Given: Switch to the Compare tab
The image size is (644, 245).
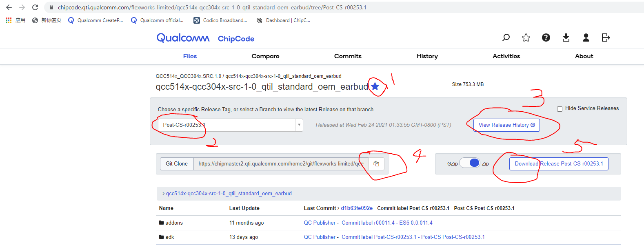Looking at the screenshot, I should [265, 56].
